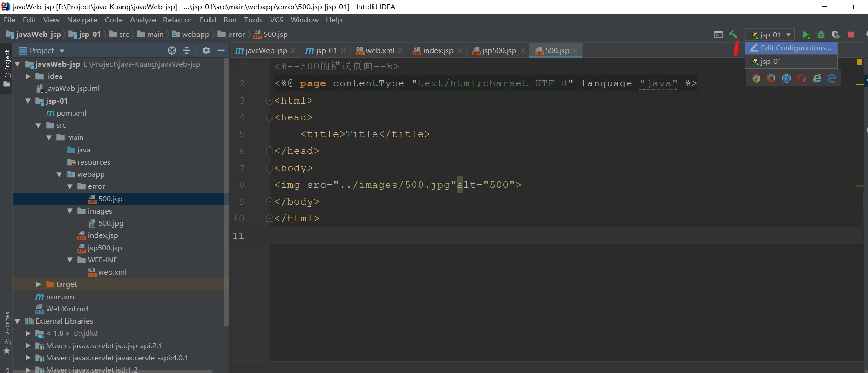The height and width of the screenshot is (373, 868).
Task: Start debugging with the bug icon
Action: click(821, 35)
